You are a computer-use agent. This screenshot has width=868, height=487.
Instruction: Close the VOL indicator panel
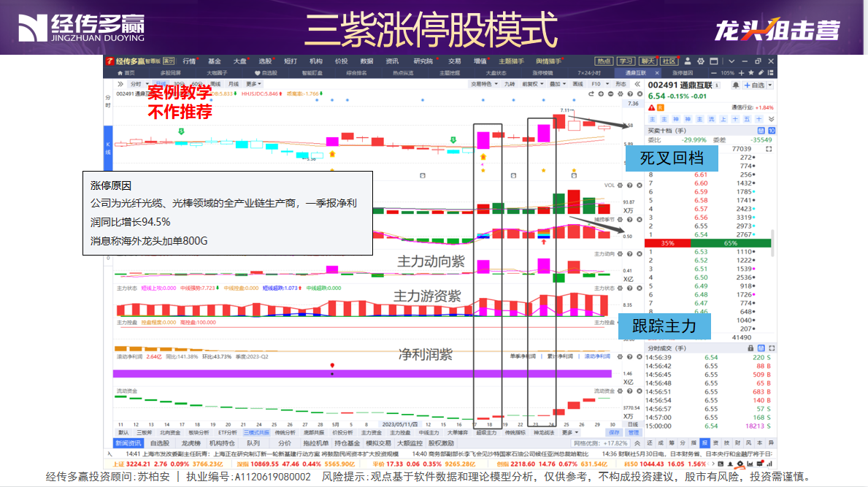[640, 185]
